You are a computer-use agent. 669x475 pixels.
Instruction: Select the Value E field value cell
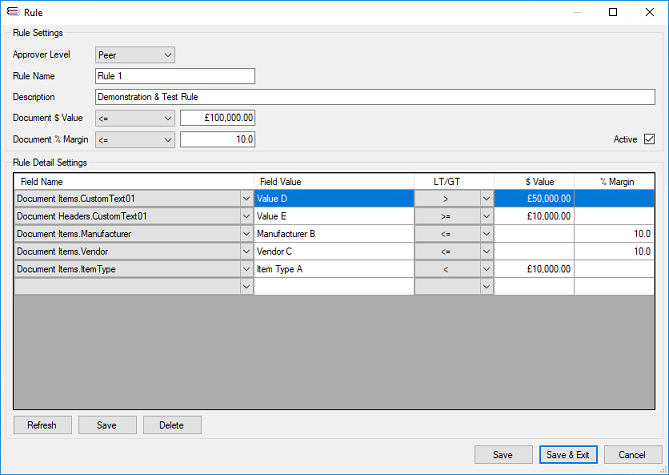tap(333, 216)
